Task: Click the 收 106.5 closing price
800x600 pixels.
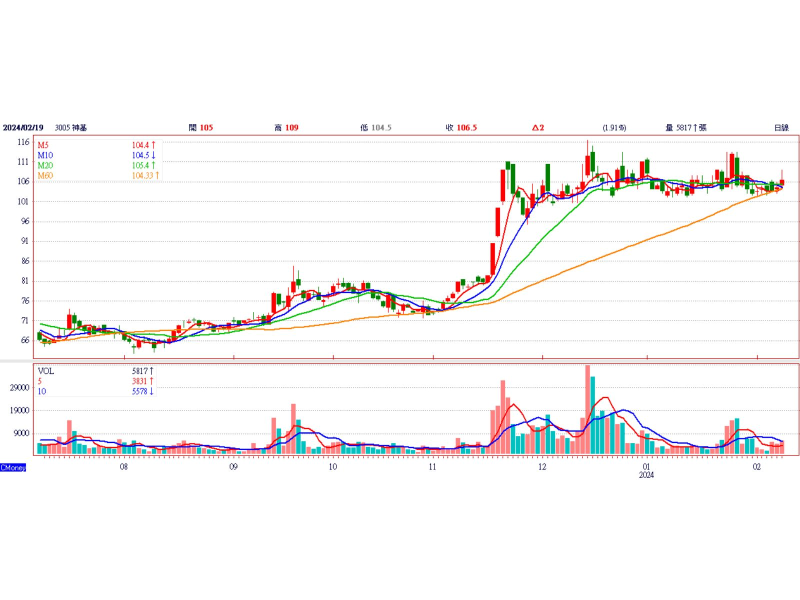Action: [x=462, y=128]
